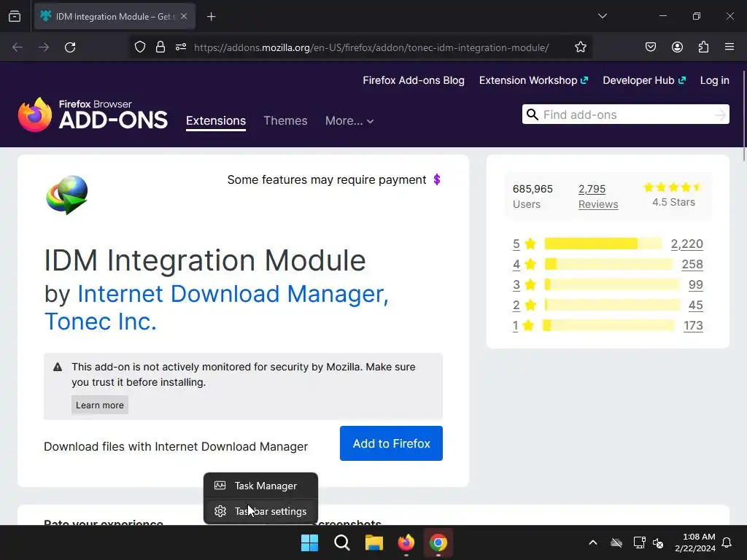
Task: Open Firefox Add-ons Blog link
Action: tap(414, 80)
